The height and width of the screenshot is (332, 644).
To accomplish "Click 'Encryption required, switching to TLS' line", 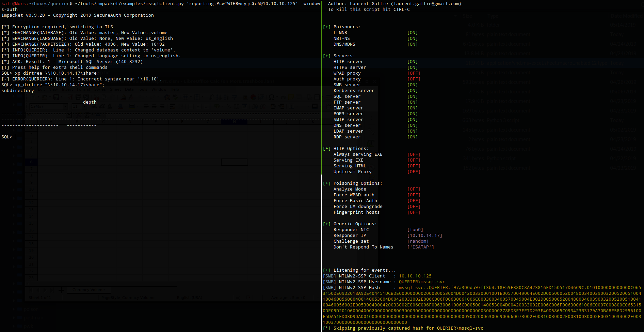I will [57, 27].
